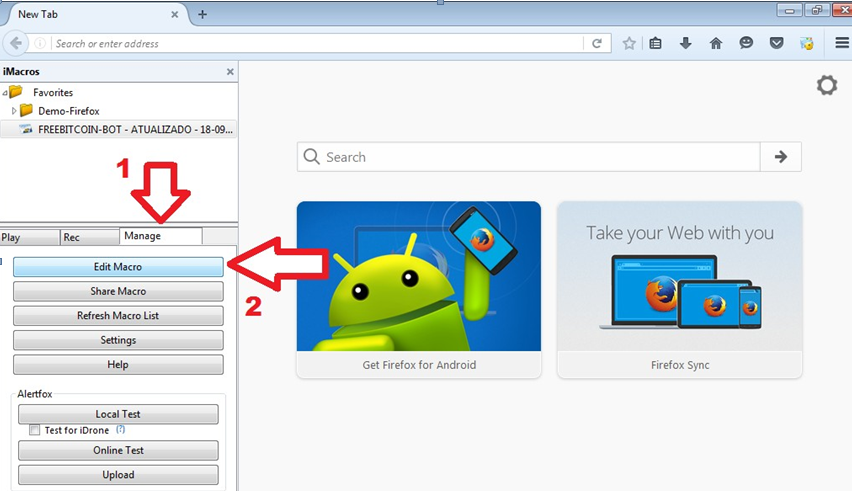This screenshot has width=852, height=491.
Task: Expand the Demo-Firefox folder
Action: 14,111
